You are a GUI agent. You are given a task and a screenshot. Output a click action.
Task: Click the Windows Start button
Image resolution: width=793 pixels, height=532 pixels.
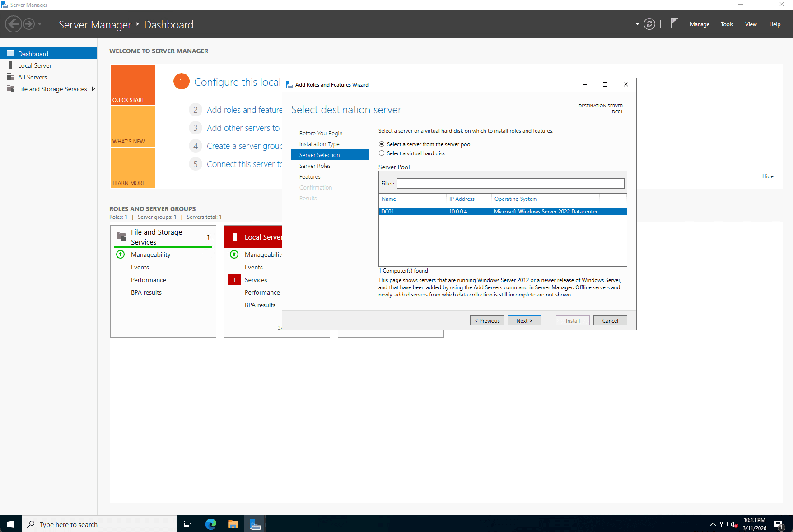coord(11,524)
